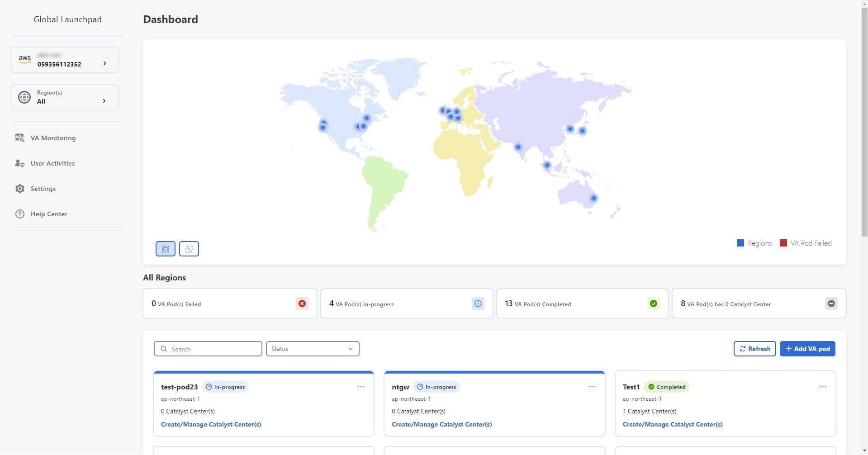This screenshot has width=868, height=455.
Task: Click the Add VA pod button
Action: point(807,349)
